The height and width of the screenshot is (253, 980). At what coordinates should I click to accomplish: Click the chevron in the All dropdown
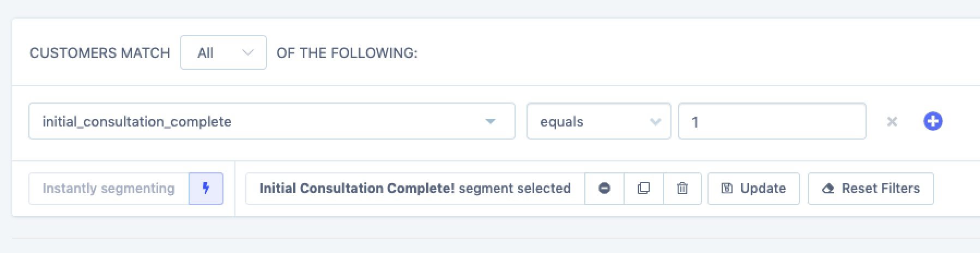click(x=248, y=52)
